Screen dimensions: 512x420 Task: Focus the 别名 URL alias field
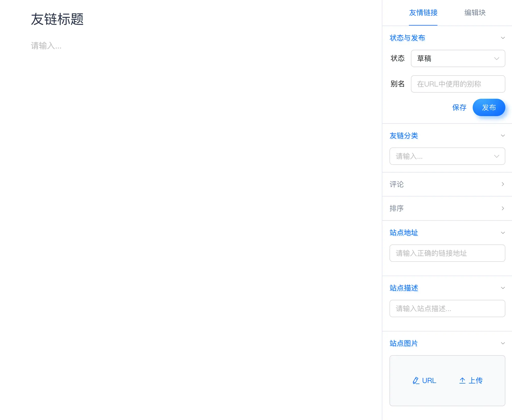(x=458, y=84)
